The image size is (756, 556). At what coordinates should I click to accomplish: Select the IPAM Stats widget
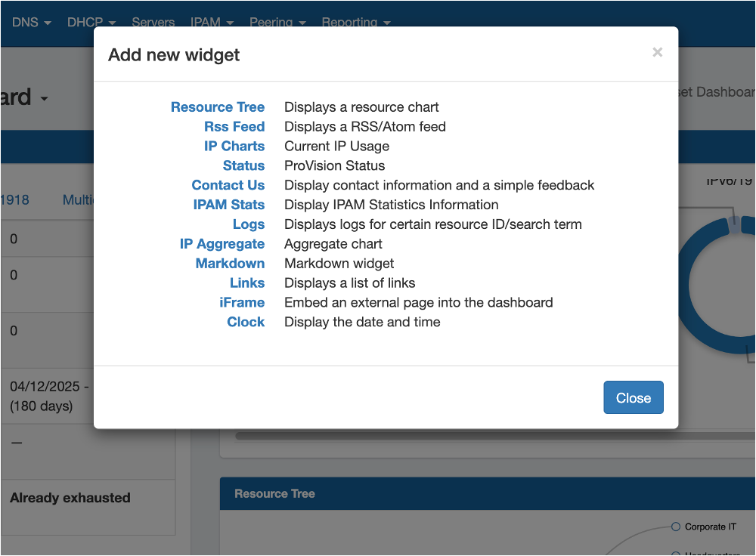(x=229, y=205)
